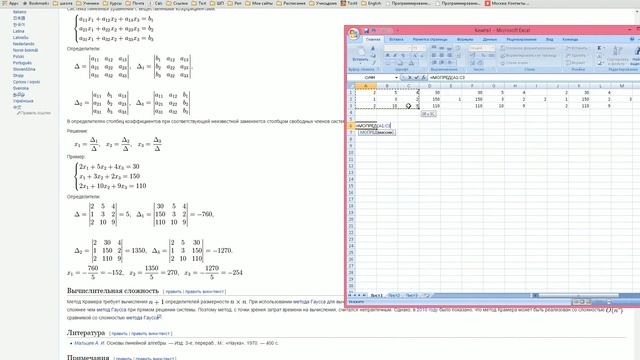This screenshot has height=360, width=640.
Task: Click the Select All corner of the spreadsheet
Action: pos(351,86)
